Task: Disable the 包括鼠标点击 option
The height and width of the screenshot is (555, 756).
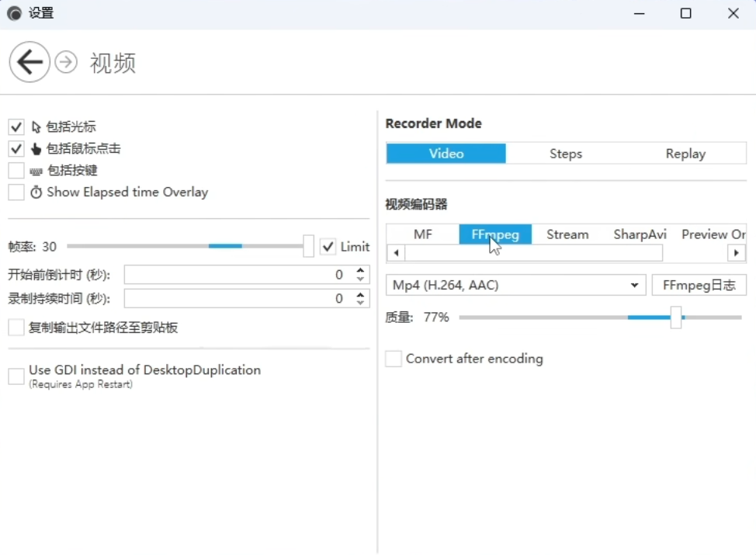Action: (x=16, y=148)
